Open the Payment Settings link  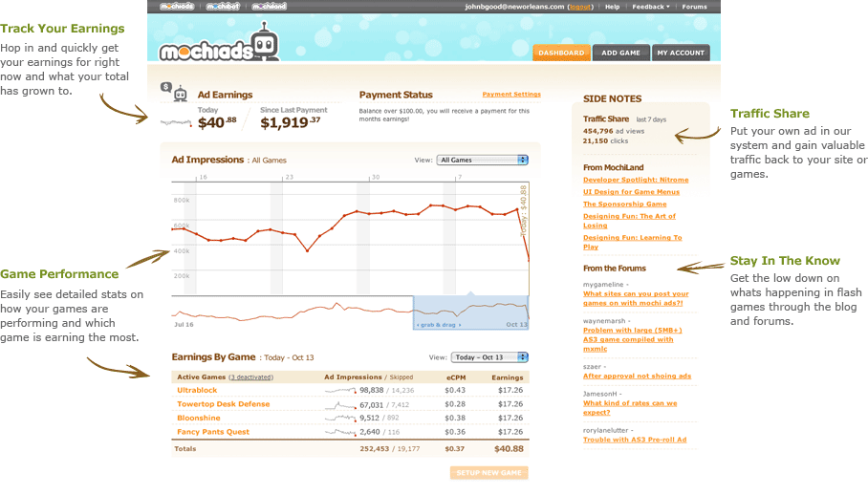[511, 95]
